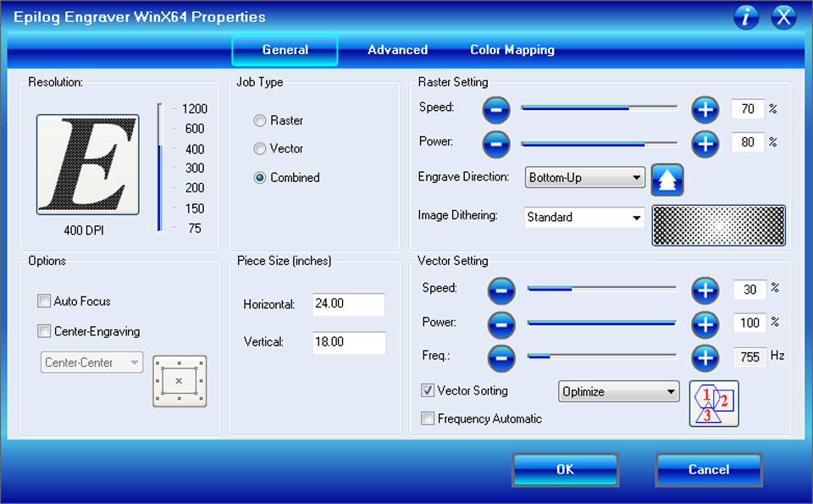Image resolution: width=813 pixels, height=504 pixels.
Task: Switch to the Advanced tab
Action: tap(398, 50)
